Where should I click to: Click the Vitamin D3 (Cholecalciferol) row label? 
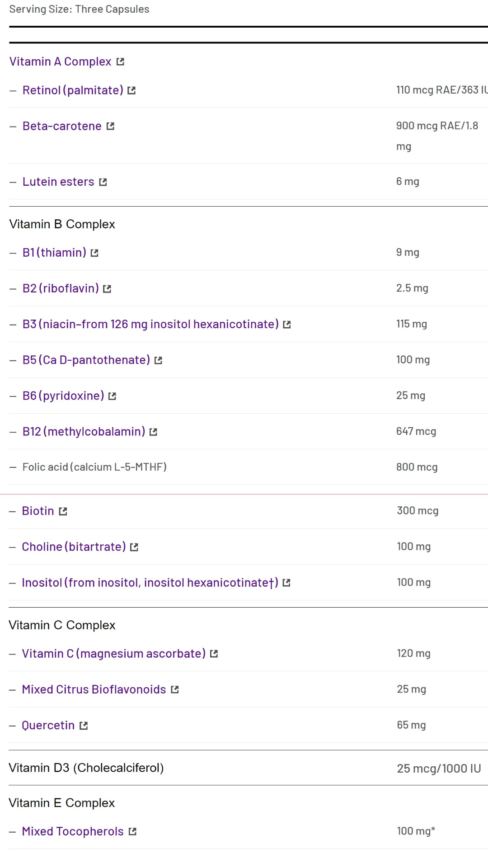pos(86,768)
